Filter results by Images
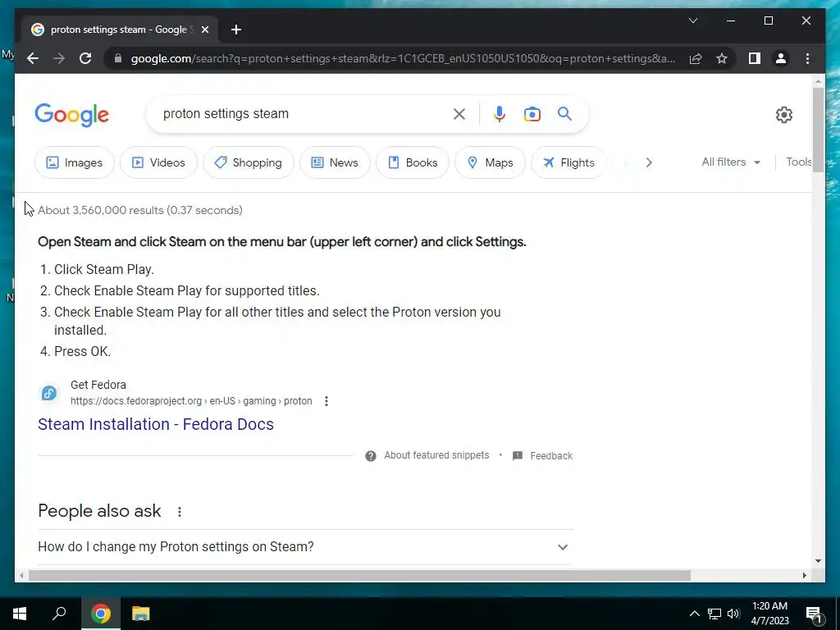This screenshot has height=630, width=840. coord(75,162)
